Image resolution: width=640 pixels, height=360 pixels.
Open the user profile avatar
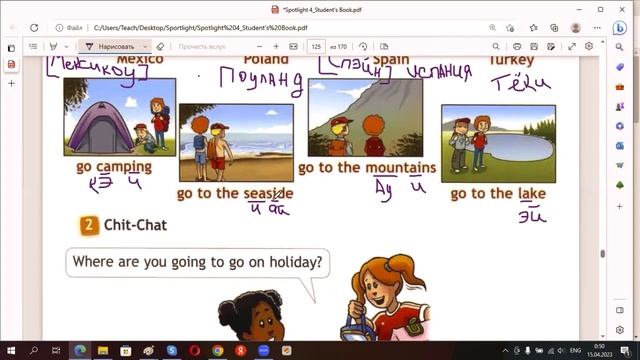pos(576,28)
